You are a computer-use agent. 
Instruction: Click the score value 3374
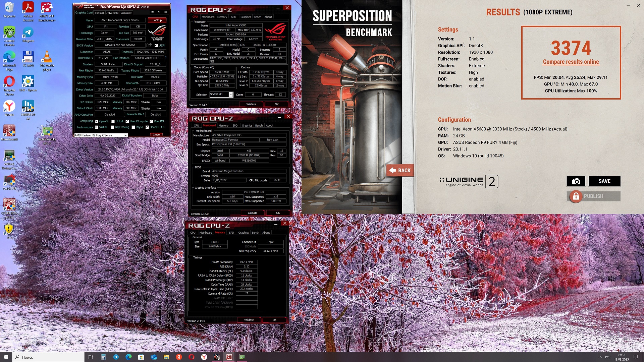[571, 48]
